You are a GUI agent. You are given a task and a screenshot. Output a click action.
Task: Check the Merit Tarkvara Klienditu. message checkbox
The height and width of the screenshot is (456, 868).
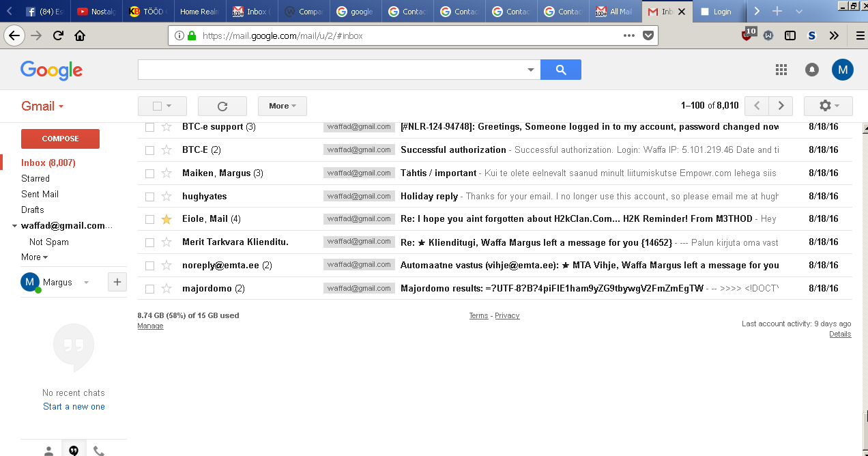[x=149, y=242]
